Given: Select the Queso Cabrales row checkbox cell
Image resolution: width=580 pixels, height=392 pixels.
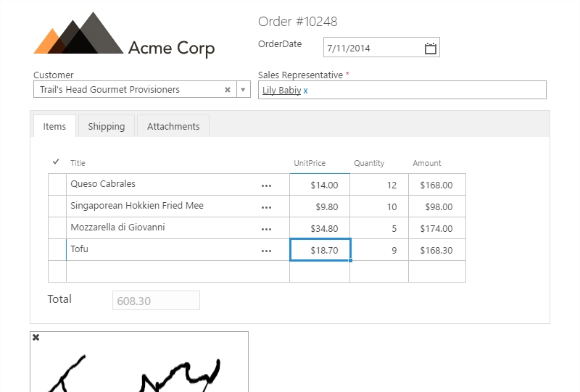Looking at the screenshot, I should pyautogui.click(x=57, y=185).
